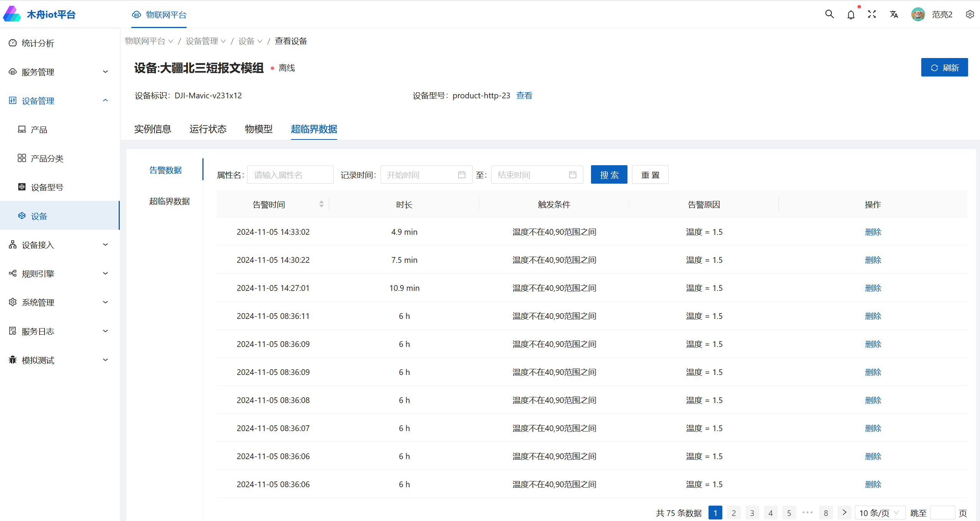The image size is (980, 521).
Task: Click the 属性名 input field
Action: 290,175
